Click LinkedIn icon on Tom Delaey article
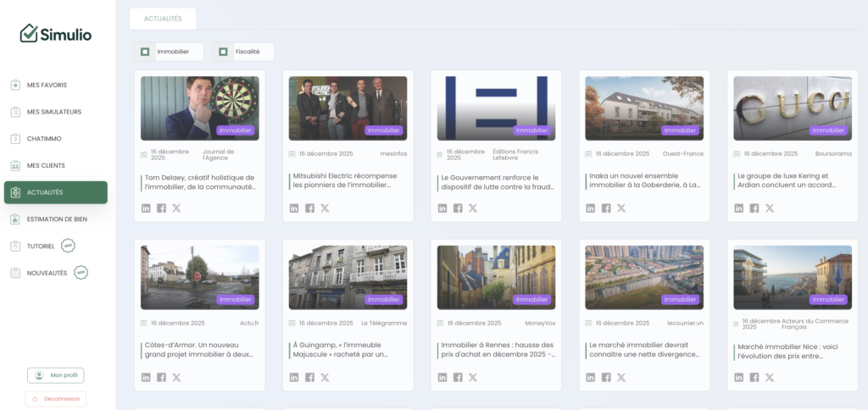Viewport: 868px width, 410px height. coord(146,208)
